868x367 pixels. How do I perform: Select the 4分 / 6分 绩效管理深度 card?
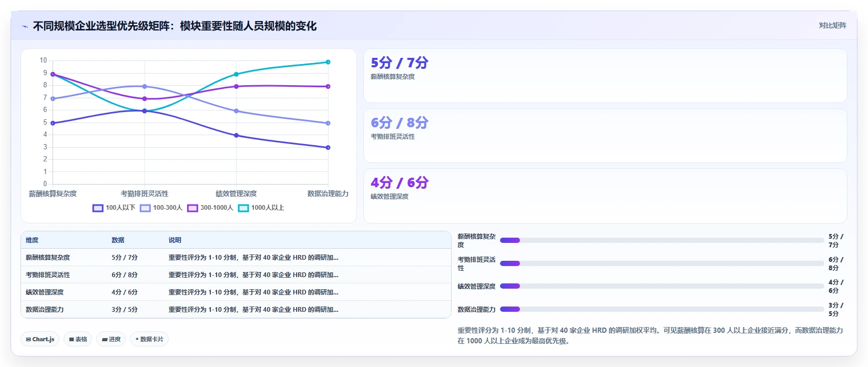click(605, 196)
